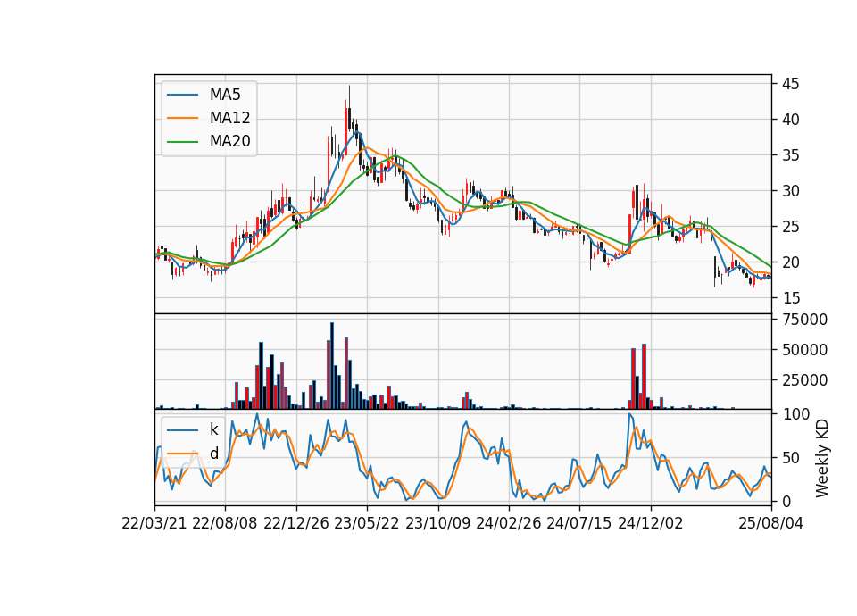Click the 23/05/22 date axis label

click(367, 523)
